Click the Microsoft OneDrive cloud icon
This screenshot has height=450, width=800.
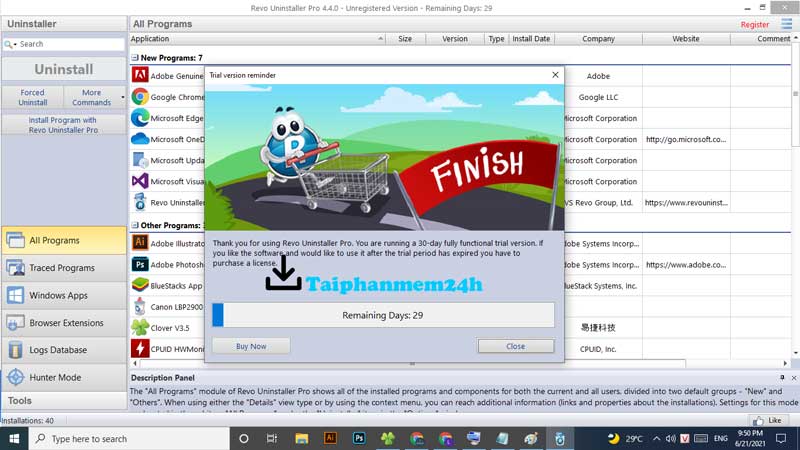coord(140,139)
